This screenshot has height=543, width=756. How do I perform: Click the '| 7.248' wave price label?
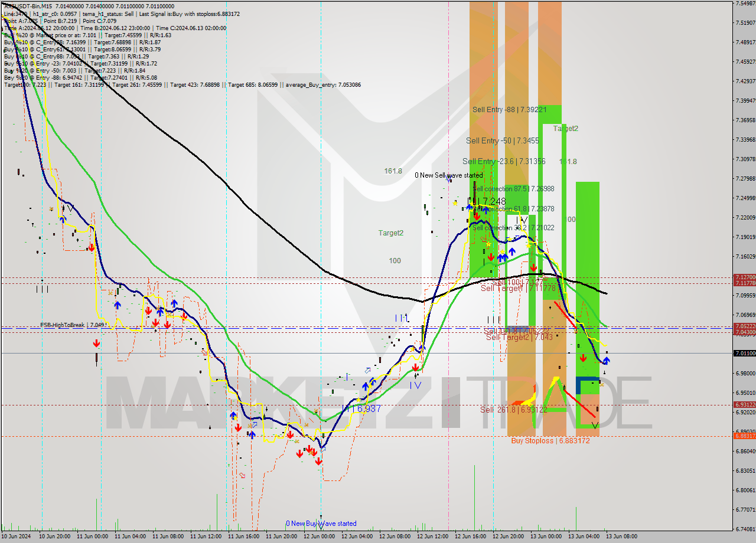(x=492, y=202)
